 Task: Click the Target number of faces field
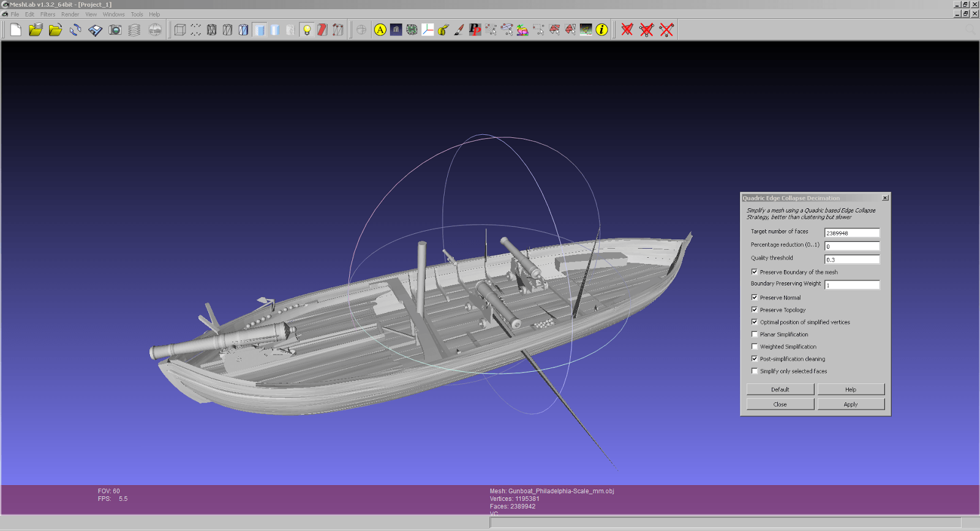point(851,233)
